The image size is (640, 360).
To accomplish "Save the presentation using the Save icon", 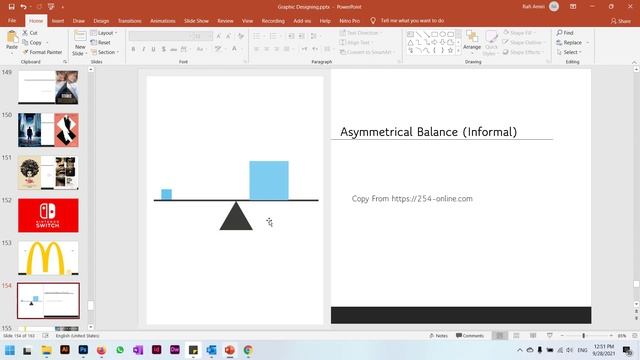I will 11,7.
